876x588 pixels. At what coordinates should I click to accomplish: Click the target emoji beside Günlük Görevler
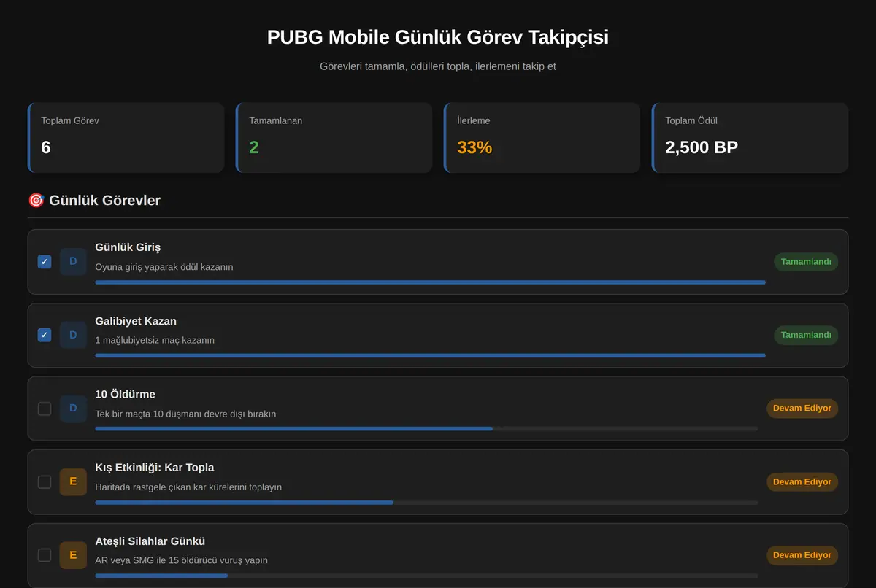(36, 200)
